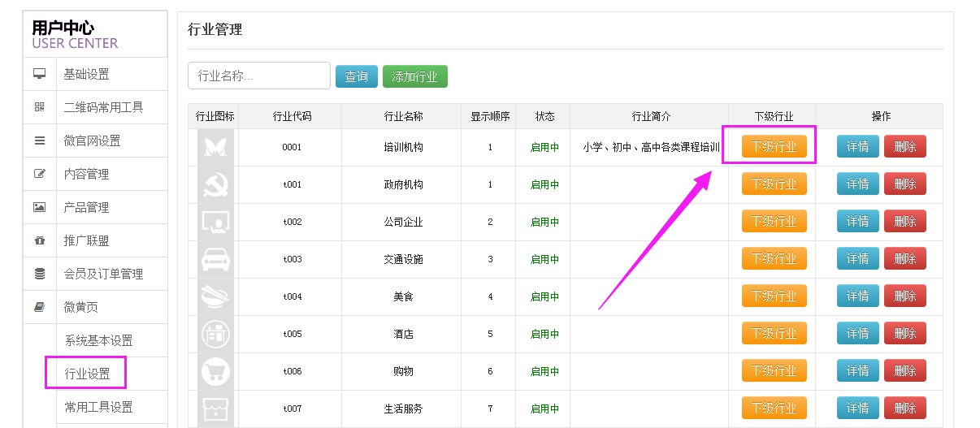Click the edit pencil icon beside 内容管理

(x=39, y=174)
